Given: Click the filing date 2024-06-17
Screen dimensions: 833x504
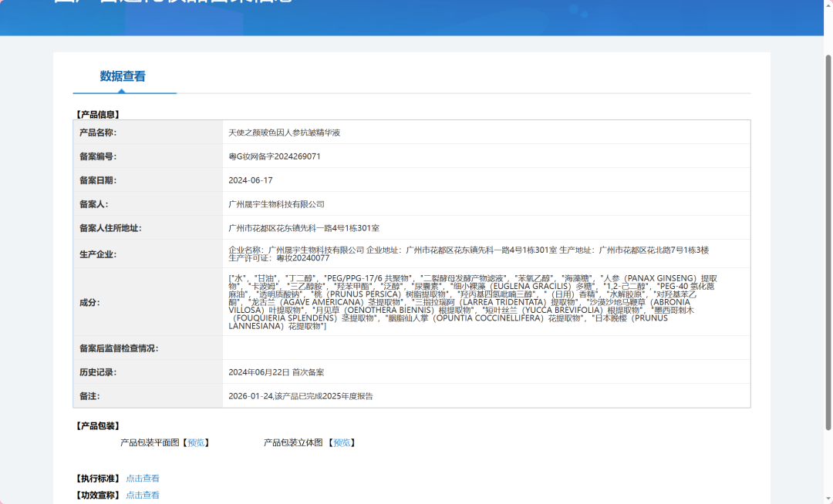Looking at the screenshot, I should point(251,180).
